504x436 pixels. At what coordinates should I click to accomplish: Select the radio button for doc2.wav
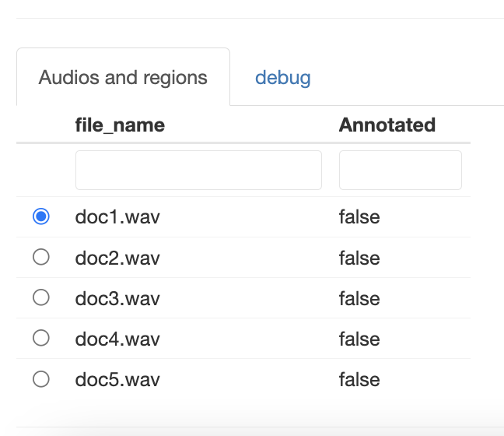point(41,257)
